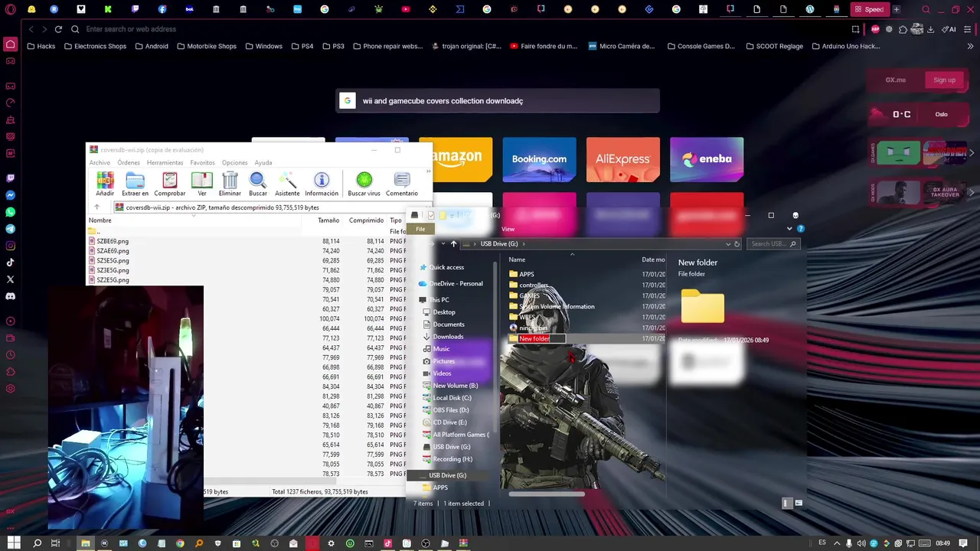Screen dimensions: 980x551
Task: Open Desktop in Explorer sidebar
Action: pyautogui.click(x=439, y=312)
